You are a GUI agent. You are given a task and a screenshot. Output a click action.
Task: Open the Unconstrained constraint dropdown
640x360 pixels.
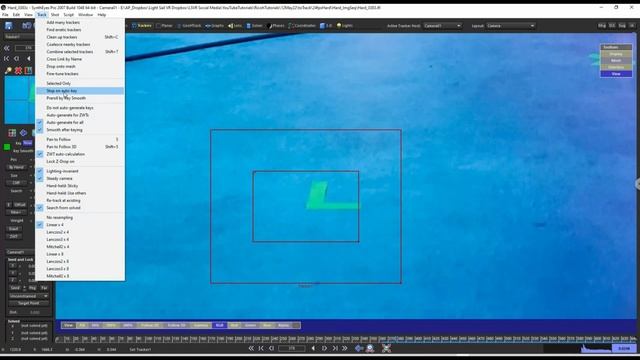(29, 296)
